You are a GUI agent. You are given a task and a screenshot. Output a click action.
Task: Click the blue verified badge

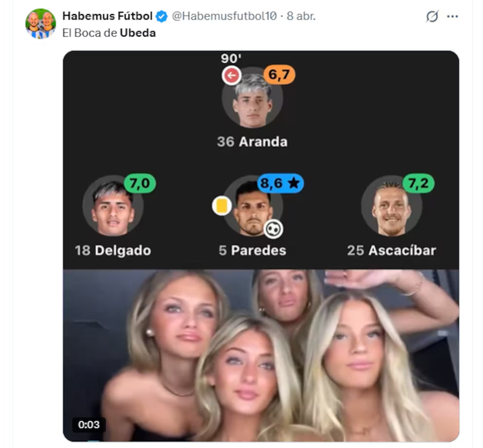point(162,17)
